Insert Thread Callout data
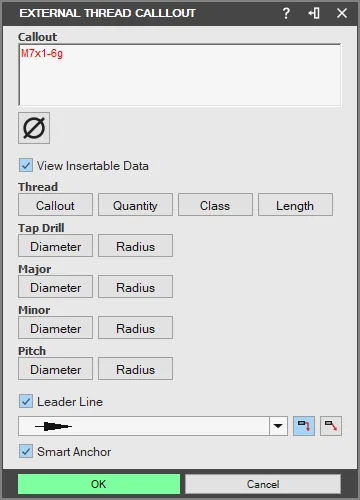Image resolution: width=360 pixels, height=500 pixels. (55, 205)
